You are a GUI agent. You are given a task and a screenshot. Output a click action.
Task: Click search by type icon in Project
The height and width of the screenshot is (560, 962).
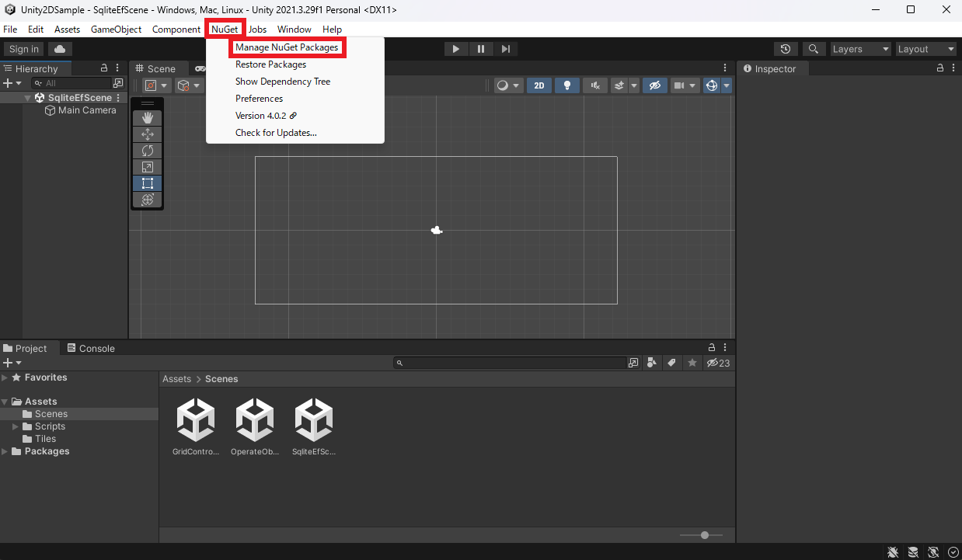tap(652, 363)
